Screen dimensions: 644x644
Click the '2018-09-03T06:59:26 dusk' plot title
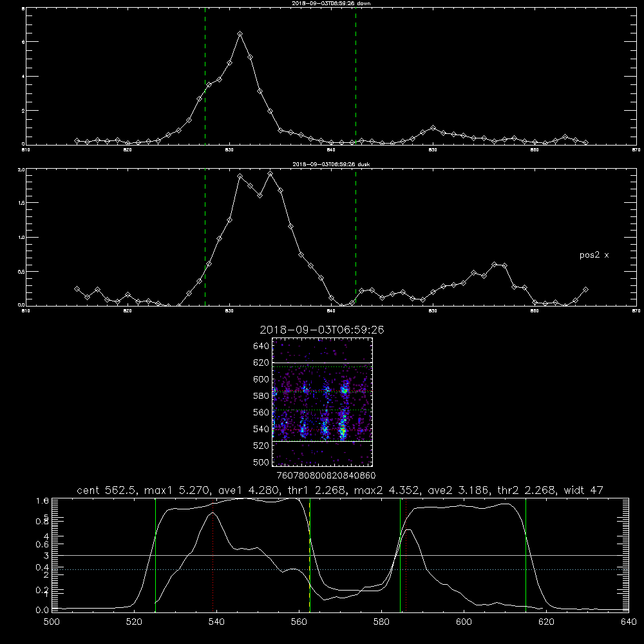point(332,164)
